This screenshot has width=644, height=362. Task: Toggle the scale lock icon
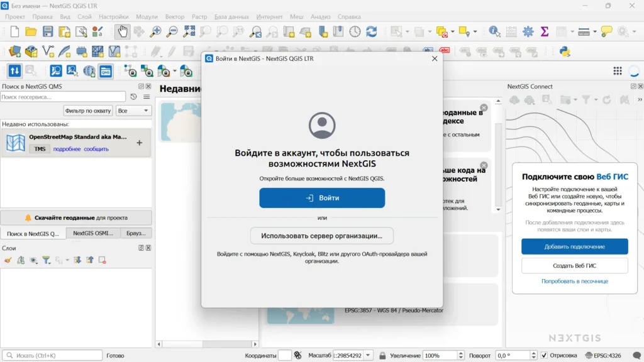point(382,356)
